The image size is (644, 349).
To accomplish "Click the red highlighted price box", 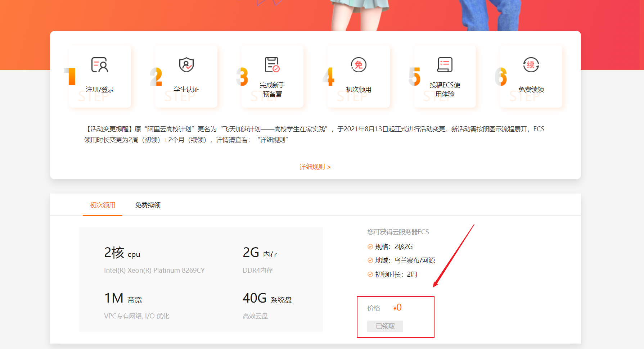I will (x=395, y=317).
